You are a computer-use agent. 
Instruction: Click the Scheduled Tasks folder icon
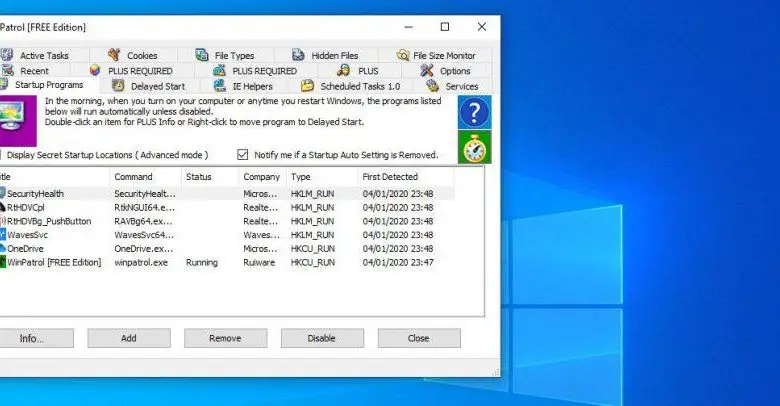pyautogui.click(x=307, y=86)
